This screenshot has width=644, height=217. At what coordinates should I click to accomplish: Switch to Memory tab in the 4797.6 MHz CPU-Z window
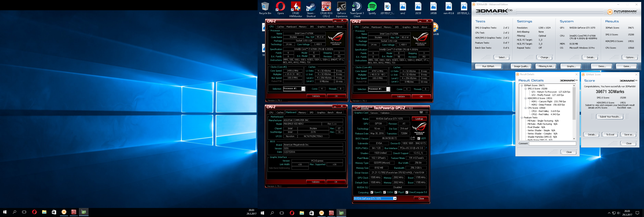pos(387,27)
